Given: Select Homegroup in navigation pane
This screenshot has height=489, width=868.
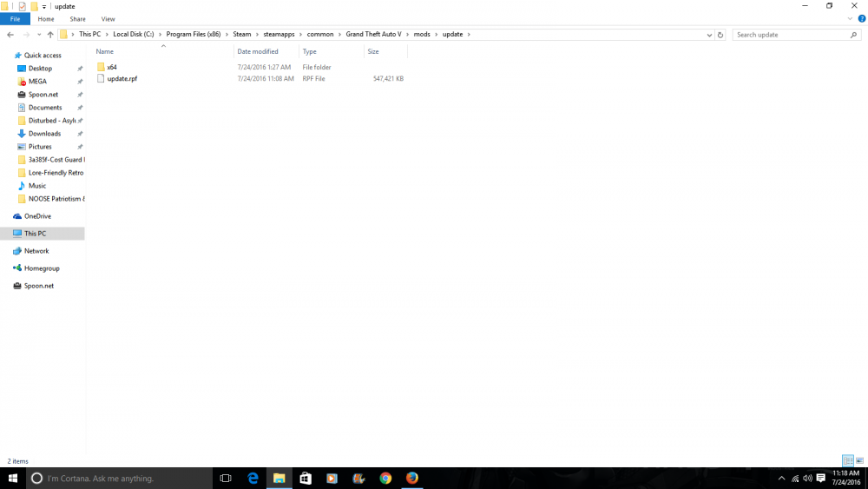Looking at the screenshot, I should [42, 268].
